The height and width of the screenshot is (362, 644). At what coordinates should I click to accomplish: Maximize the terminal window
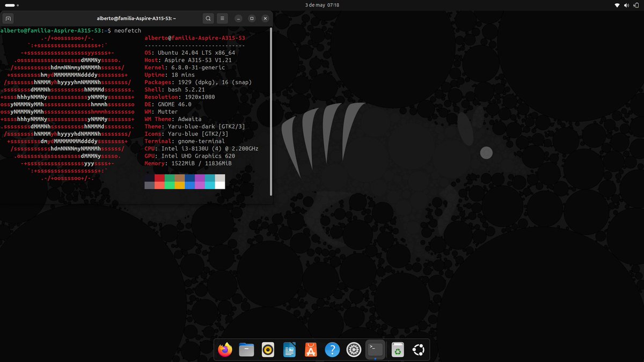pos(252,18)
